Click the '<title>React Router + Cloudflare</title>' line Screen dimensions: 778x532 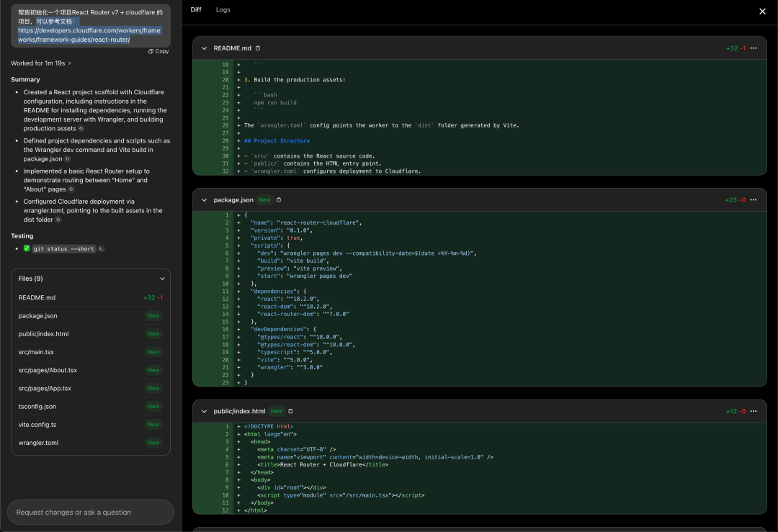pyautogui.click(x=323, y=464)
